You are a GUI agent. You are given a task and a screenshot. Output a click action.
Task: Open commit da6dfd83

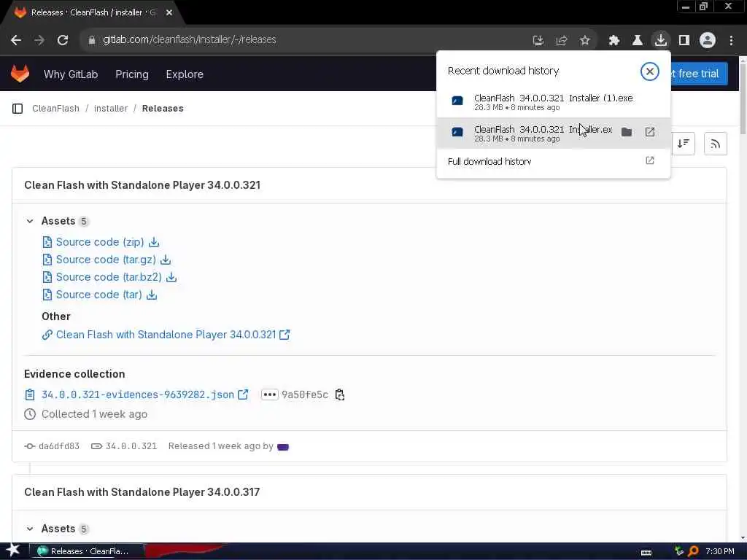coord(58,446)
